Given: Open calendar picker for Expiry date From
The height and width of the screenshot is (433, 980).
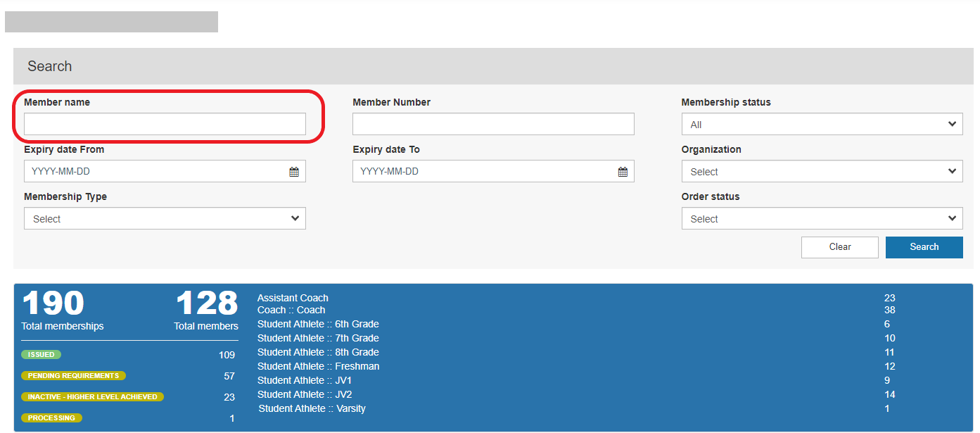Looking at the screenshot, I should 294,172.
